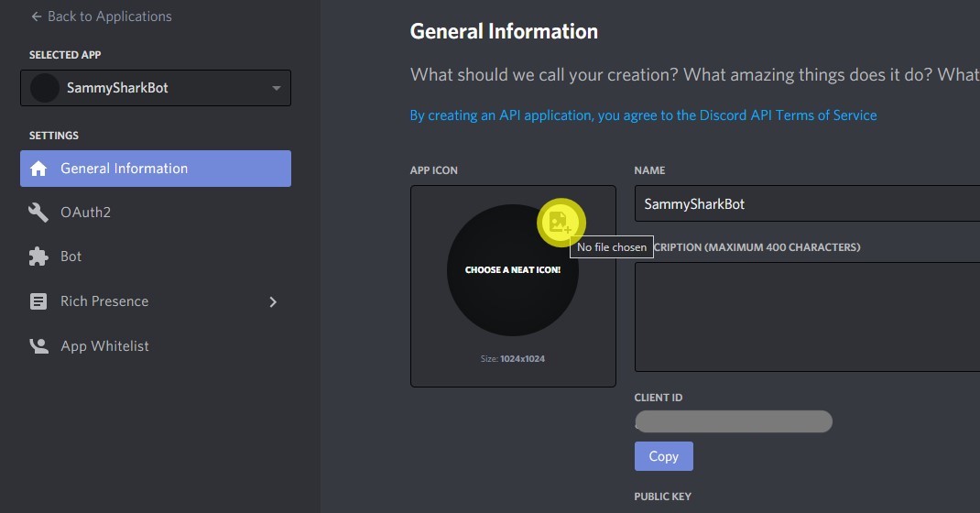Screen dimensions: 980x513
Task: Go to the Bot settings section
Action: 71,256
